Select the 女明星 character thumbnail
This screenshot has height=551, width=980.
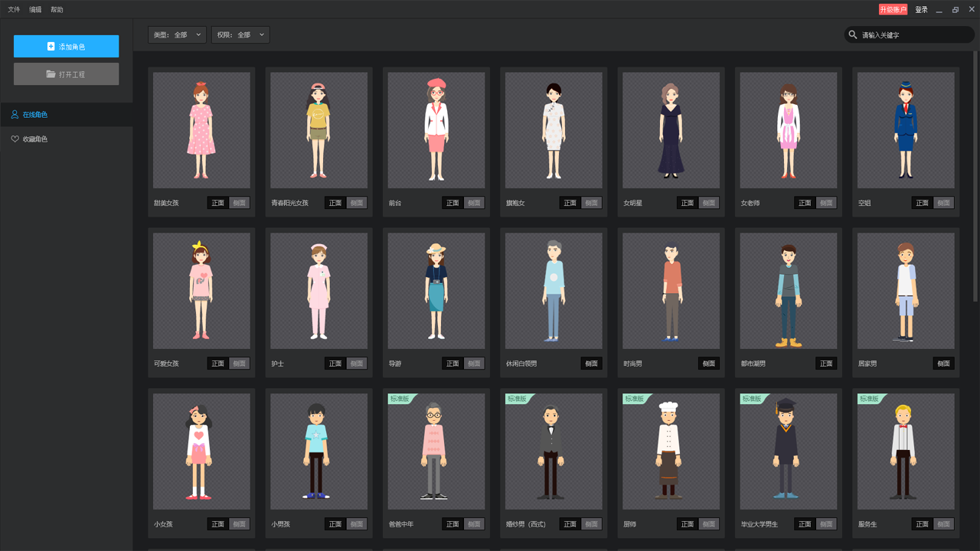coord(671,130)
